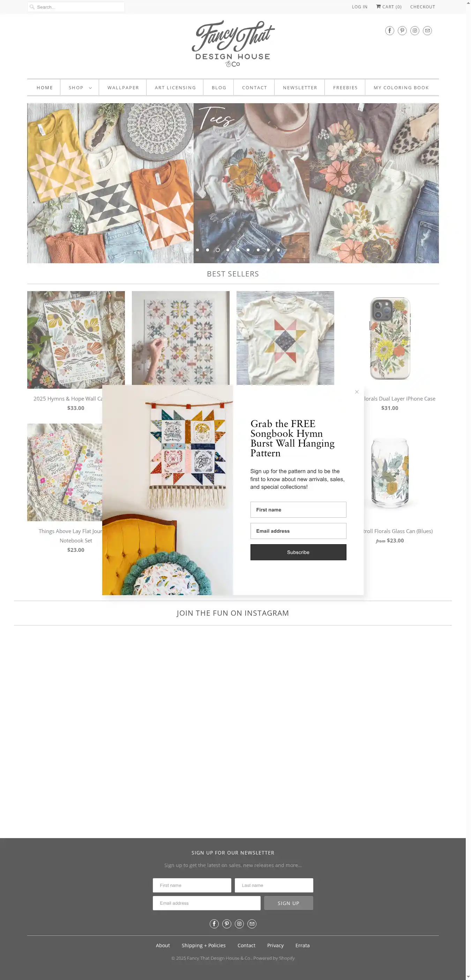Screen dimensions: 471x980
Task: Open the header Pinterest icon
Action: (402, 30)
